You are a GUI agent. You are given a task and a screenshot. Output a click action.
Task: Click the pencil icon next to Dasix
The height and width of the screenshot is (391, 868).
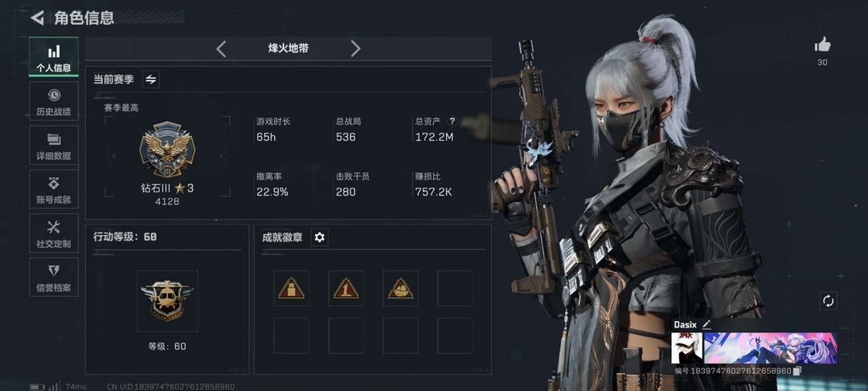(706, 324)
